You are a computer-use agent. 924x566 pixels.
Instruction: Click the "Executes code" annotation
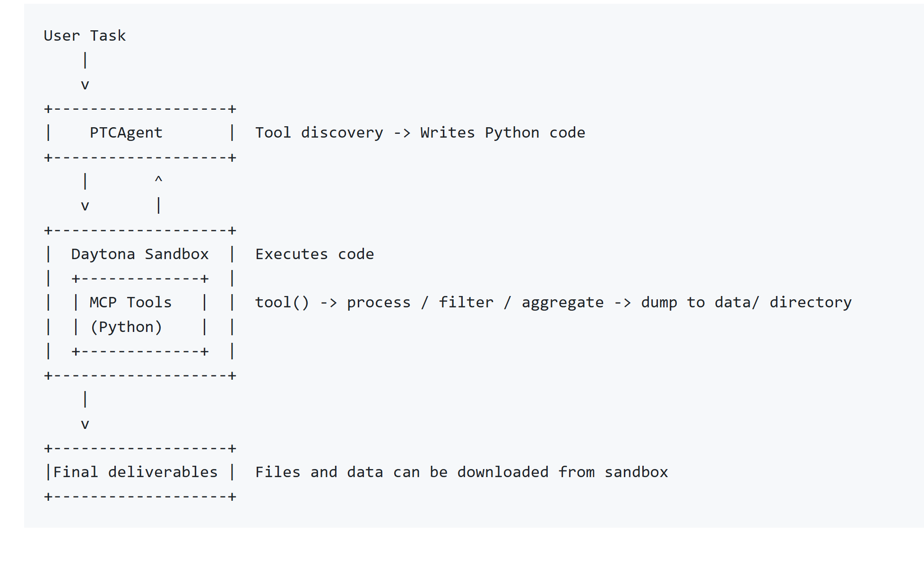[314, 254]
